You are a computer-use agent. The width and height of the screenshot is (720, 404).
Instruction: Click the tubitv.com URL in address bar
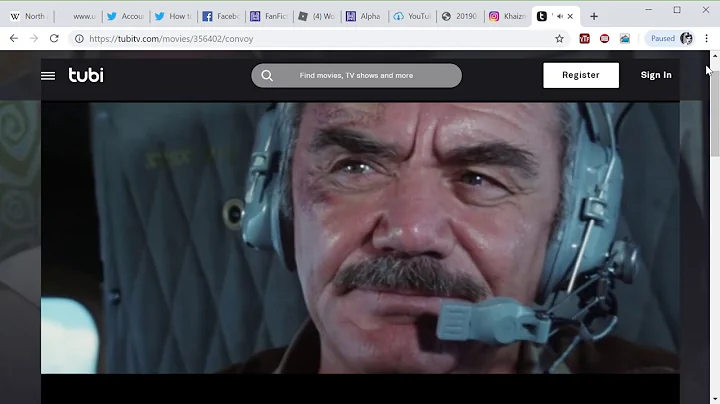[x=171, y=39]
